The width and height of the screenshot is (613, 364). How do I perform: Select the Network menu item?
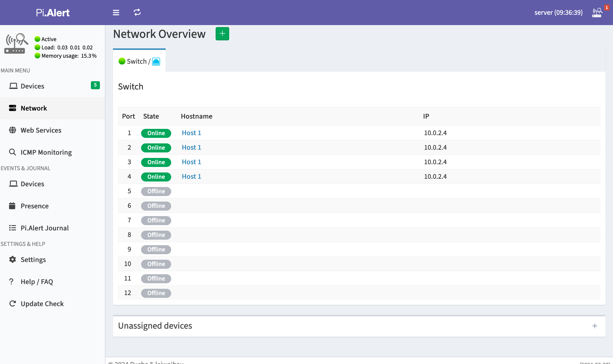(34, 108)
